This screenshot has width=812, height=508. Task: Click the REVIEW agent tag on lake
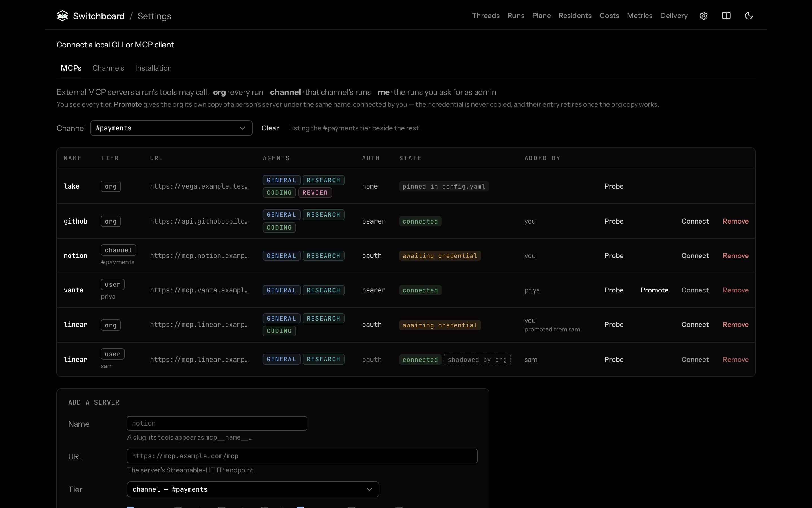315,192
